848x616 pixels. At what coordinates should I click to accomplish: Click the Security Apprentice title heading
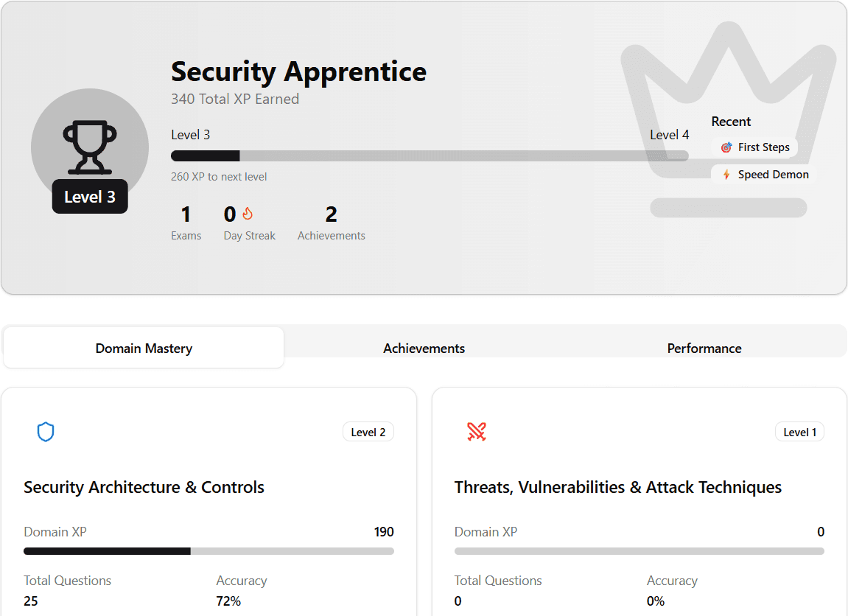298,71
